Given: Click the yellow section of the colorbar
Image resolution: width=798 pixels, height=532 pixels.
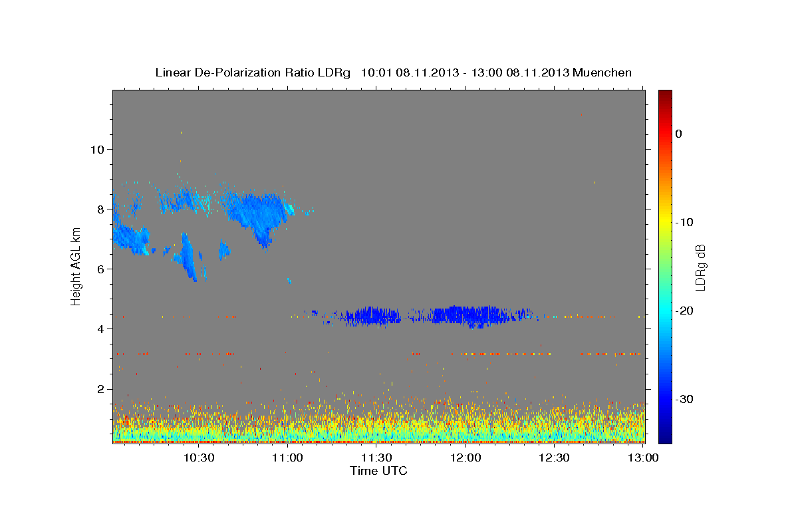Looking at the screenshot, I should (x=665, y=219).
